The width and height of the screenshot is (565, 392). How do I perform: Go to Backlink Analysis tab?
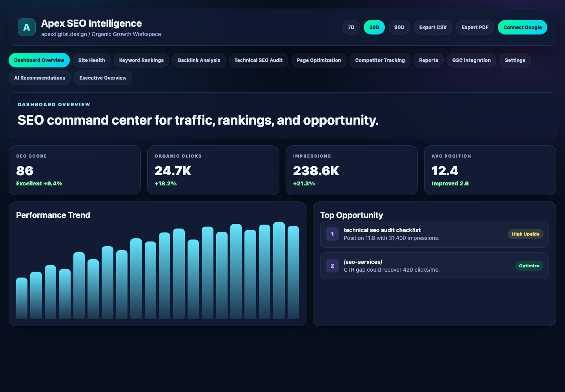[199, 60]
